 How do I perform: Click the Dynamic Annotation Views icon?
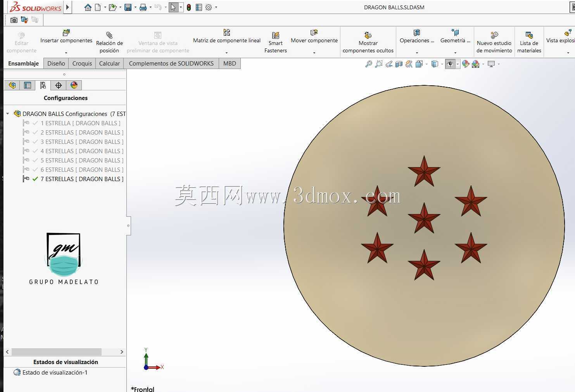pyautogui.click(x=409, y=64)
